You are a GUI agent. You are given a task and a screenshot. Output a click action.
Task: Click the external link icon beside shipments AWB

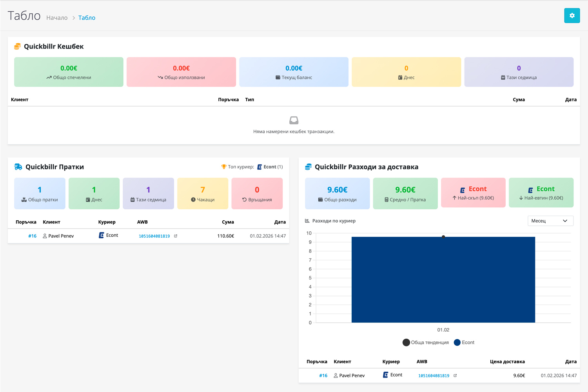coord(176,236)
